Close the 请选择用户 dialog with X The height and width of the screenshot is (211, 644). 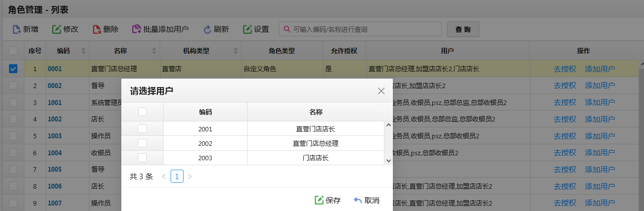coord(381,91)
